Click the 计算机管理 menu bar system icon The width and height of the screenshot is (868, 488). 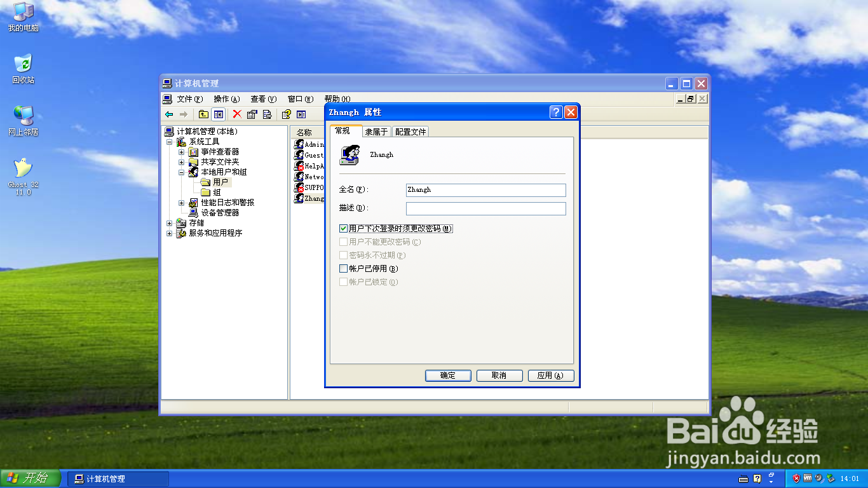coord(167,99)
